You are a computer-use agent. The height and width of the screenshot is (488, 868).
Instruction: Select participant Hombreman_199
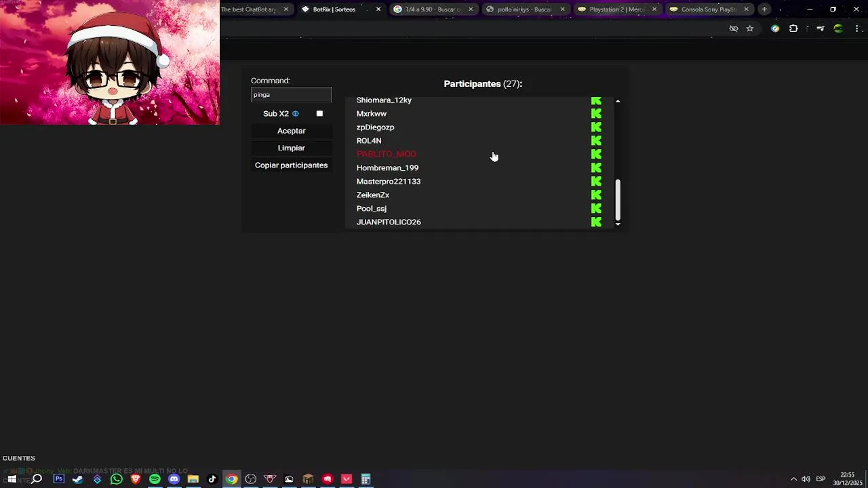click(x=387, y=168)
